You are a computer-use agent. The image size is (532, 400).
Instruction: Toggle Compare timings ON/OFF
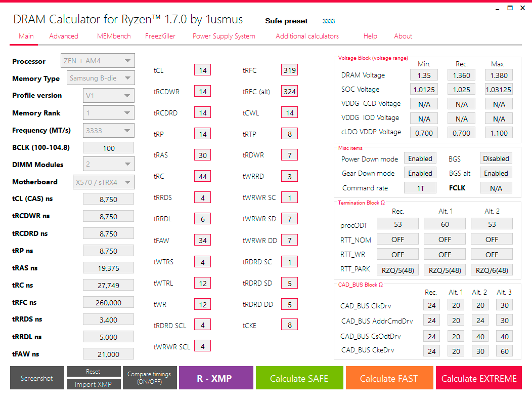(x=149, y=378)
